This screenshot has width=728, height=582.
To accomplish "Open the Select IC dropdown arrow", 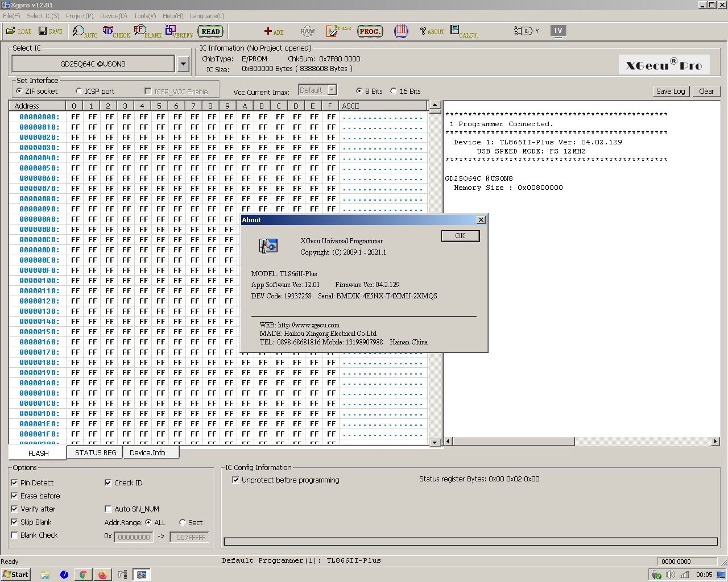I will [x=183, y=64].
